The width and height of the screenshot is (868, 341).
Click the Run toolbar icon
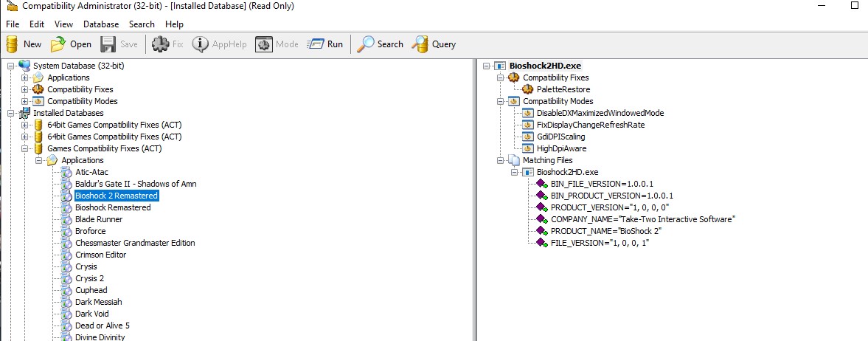[x=315, y=44]
